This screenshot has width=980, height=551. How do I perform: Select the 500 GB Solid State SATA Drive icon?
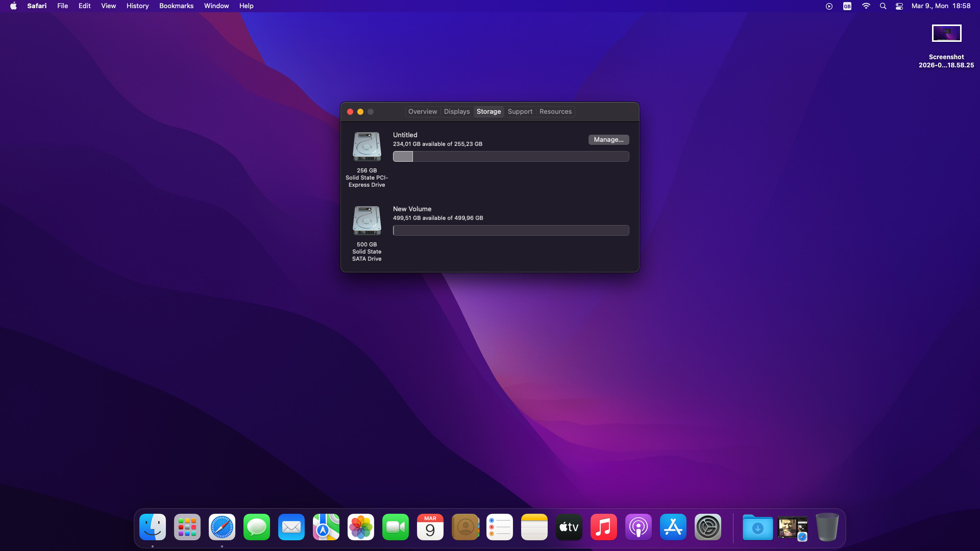point(366,220)
